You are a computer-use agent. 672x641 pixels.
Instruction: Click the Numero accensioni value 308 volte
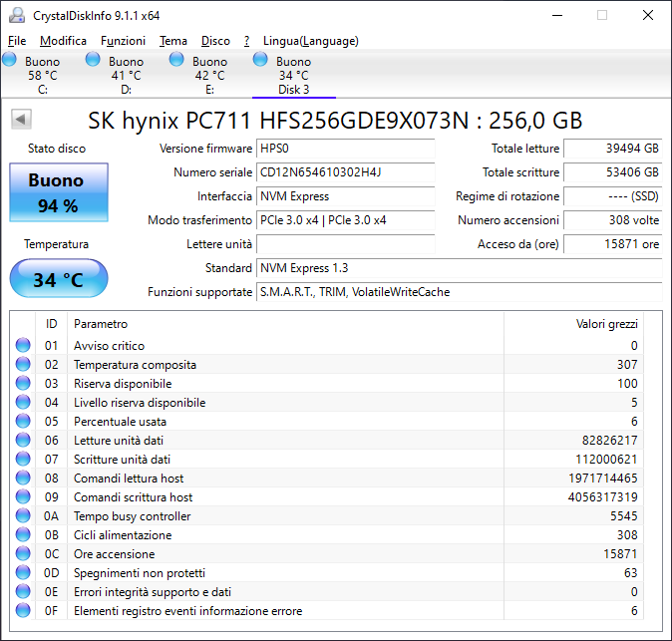[x=613, y=220]
